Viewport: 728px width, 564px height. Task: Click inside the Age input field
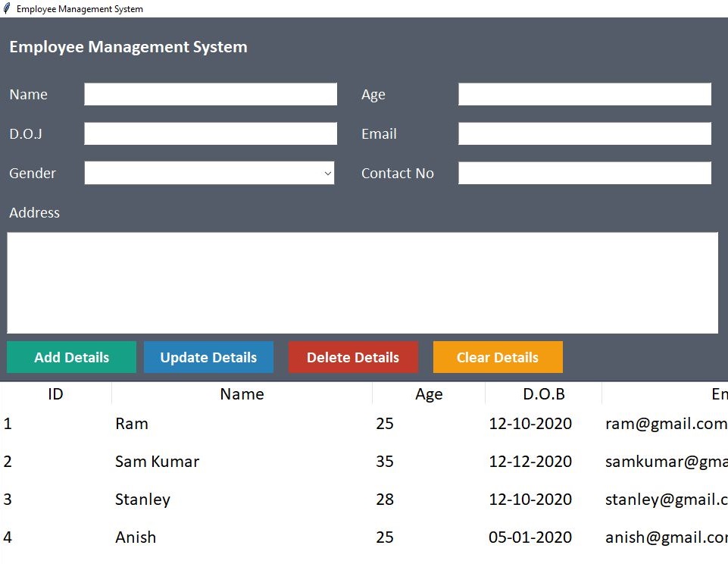[x=583, y=93]
